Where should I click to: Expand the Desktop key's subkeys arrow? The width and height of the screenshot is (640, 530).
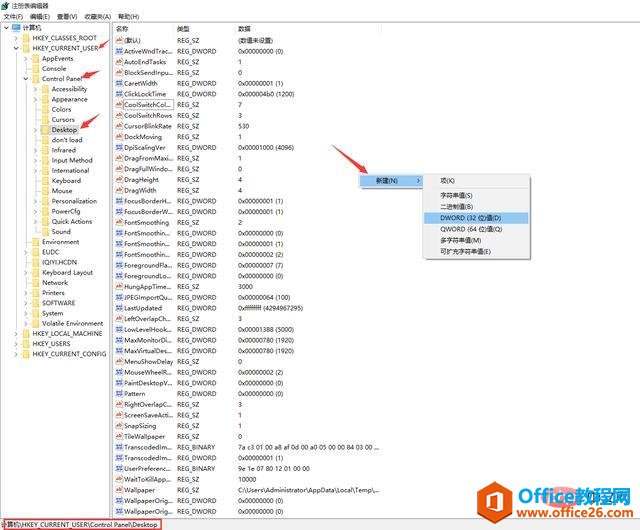coord(36,130)
